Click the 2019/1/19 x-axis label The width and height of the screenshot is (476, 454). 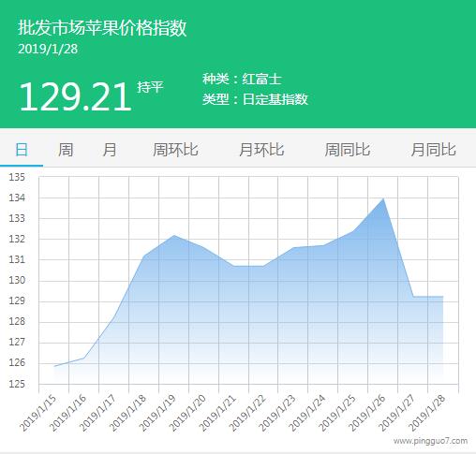click(x=158, y=413)
